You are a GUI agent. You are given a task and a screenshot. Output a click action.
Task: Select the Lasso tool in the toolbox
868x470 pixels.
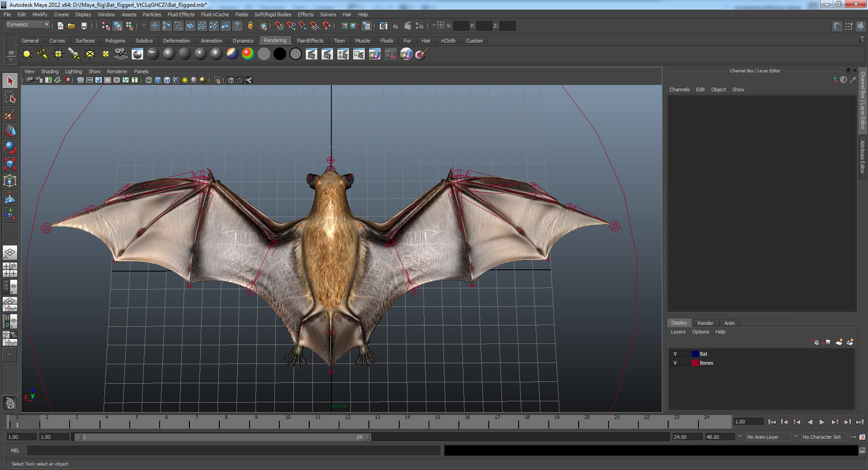tap(9, 98)
